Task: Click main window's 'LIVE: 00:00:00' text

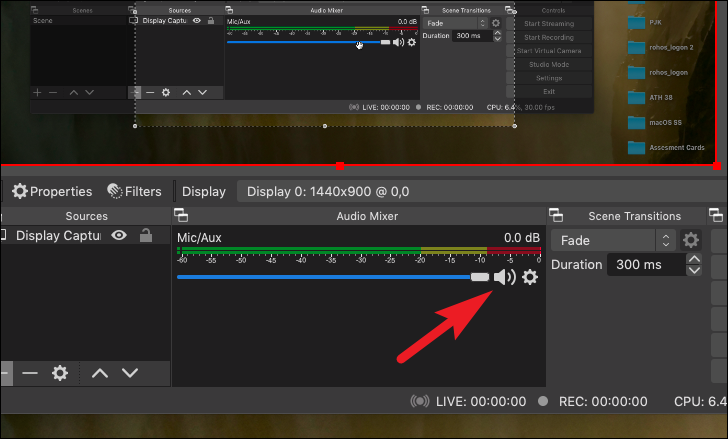Action: (x=481, y=401)
